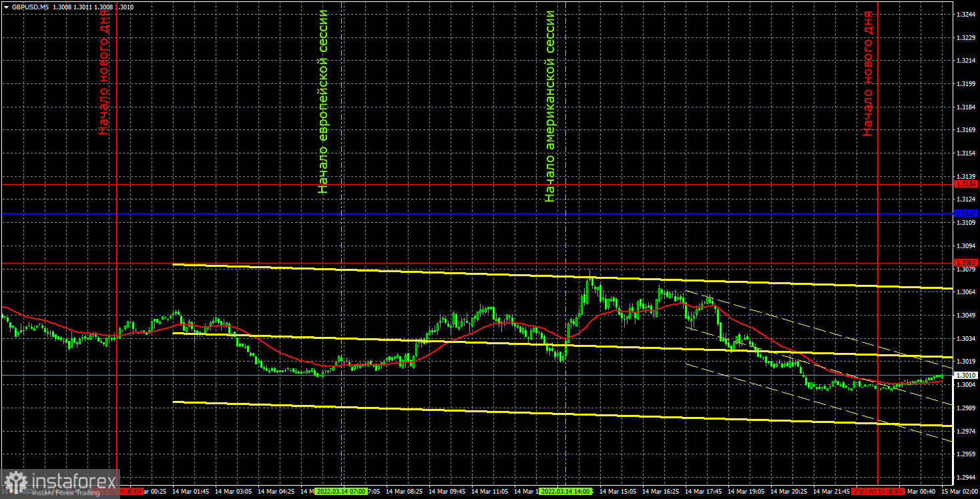Image resolution: width=980 pixels, height=499 pixels.
Task: Select the red 1.3082 price level tag
Action: tap(966, 263)
